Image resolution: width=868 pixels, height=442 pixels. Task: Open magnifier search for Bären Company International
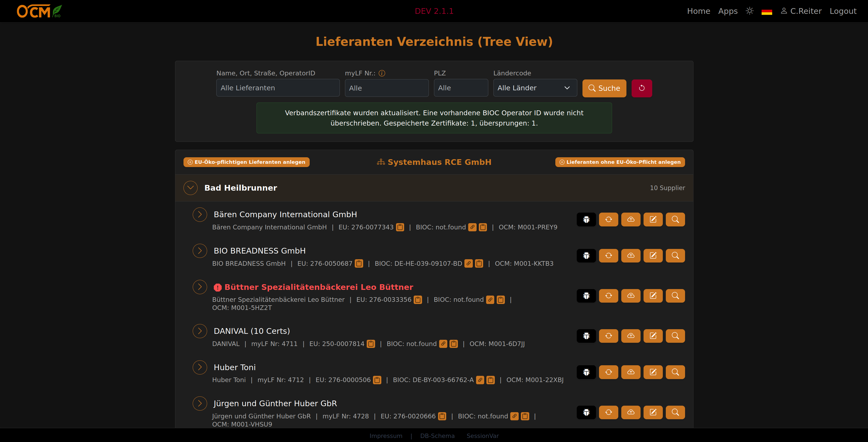point(675,219)
